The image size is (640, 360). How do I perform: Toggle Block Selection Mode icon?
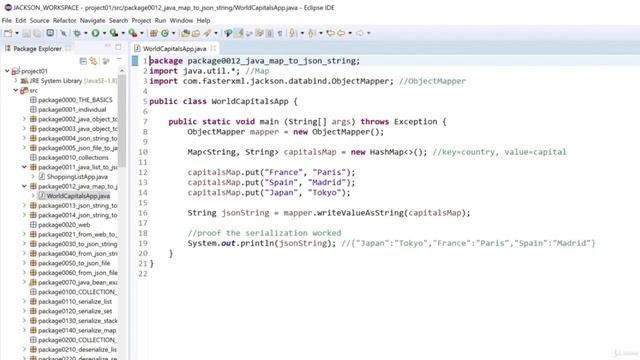coord(269,33)
